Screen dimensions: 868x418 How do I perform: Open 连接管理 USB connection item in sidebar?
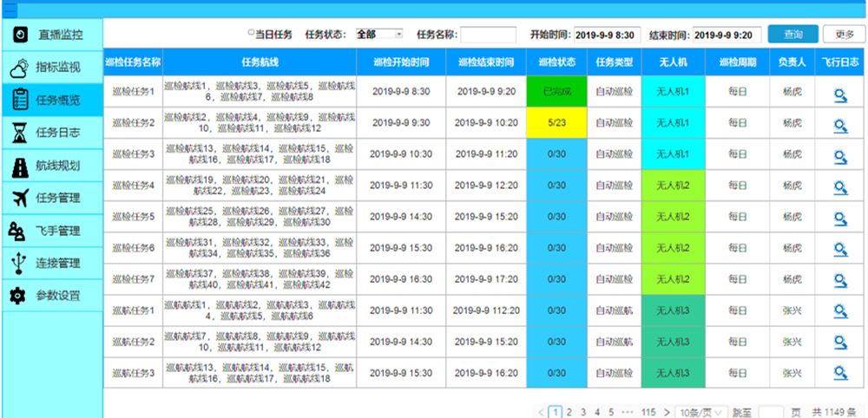point(53,263)
